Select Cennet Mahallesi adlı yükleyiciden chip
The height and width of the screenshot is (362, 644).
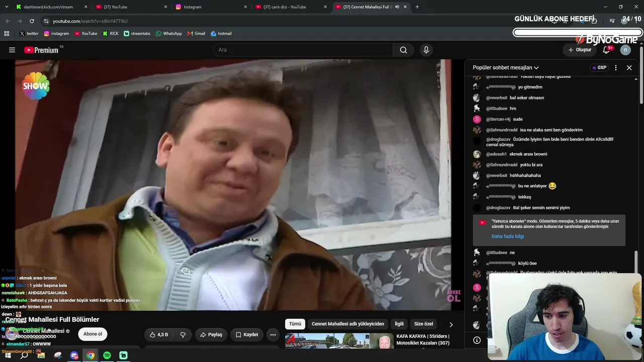pos(348,324)
